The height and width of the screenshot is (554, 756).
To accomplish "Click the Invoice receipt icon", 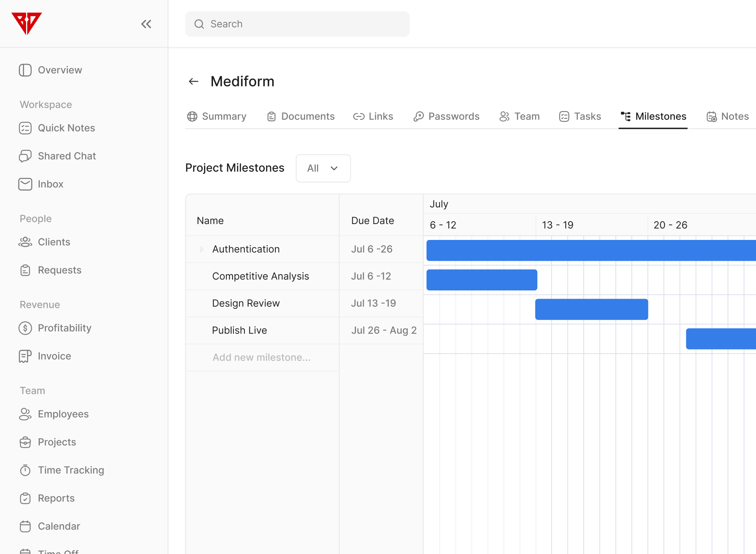I will click(x=25, y=356).
